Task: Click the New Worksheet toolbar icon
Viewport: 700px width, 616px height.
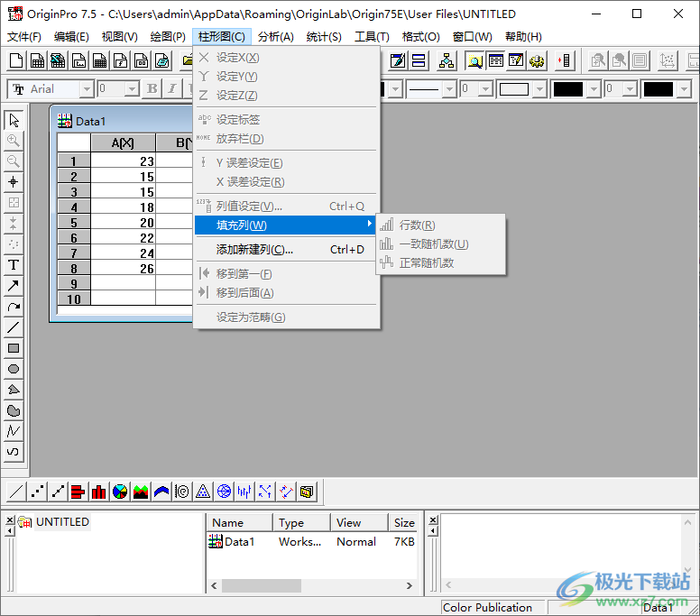Action: point(37,60)
